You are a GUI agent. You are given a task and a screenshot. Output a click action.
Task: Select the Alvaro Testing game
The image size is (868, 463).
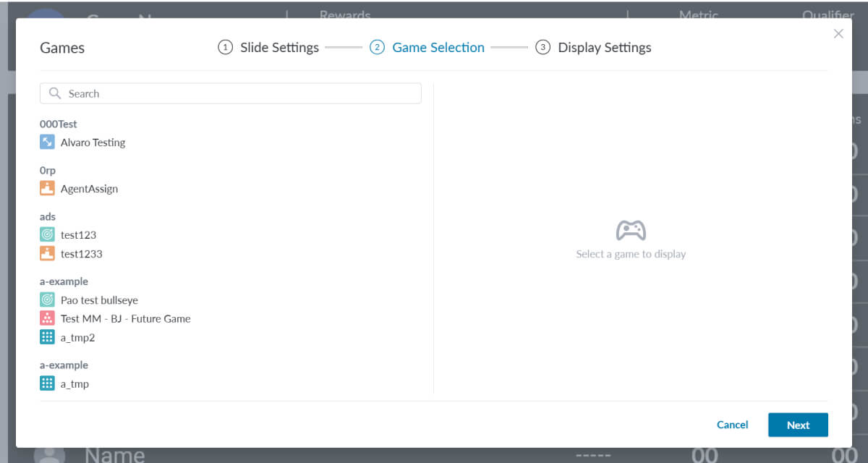93,143
